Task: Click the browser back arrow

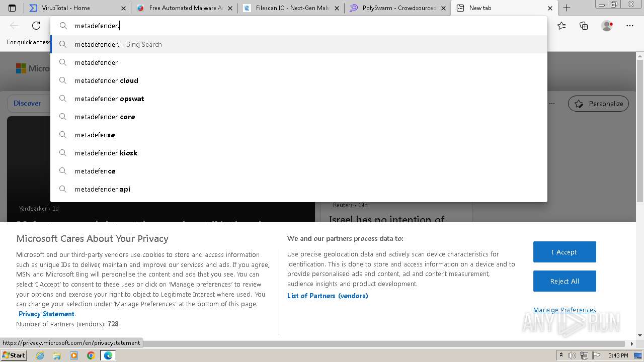Action: tap(14, 26)
